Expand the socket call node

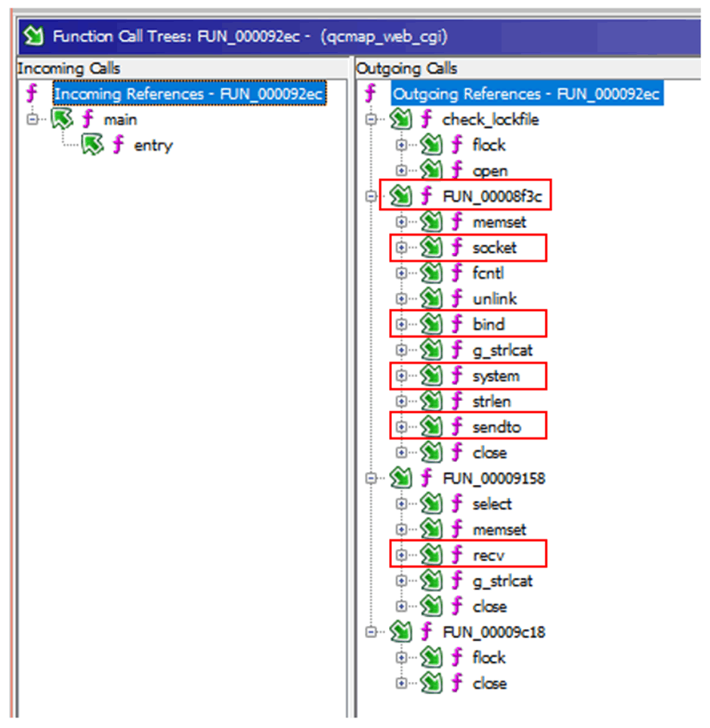coord(402,248)
